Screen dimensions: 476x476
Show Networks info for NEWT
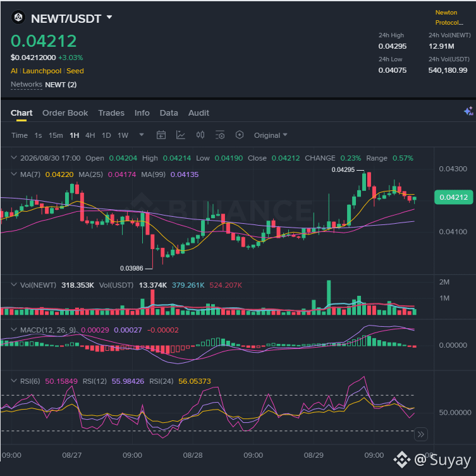click(x=27, y=85)
